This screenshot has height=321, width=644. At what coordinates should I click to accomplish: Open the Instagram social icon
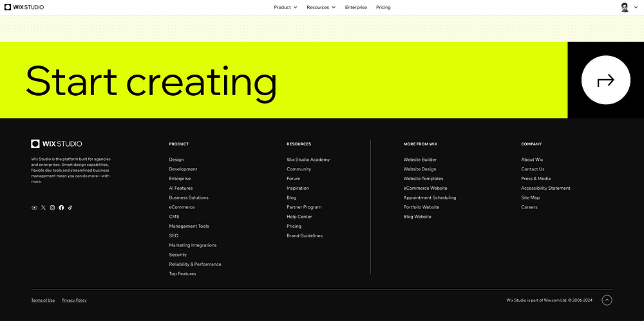coord(53,208)
